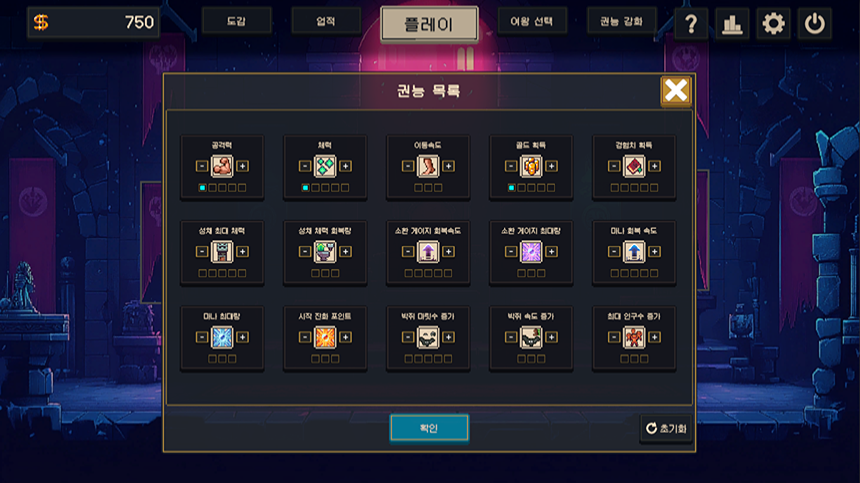
Task: Click the power quit icon
Action: pyautogui.click(x=814, y=24)
